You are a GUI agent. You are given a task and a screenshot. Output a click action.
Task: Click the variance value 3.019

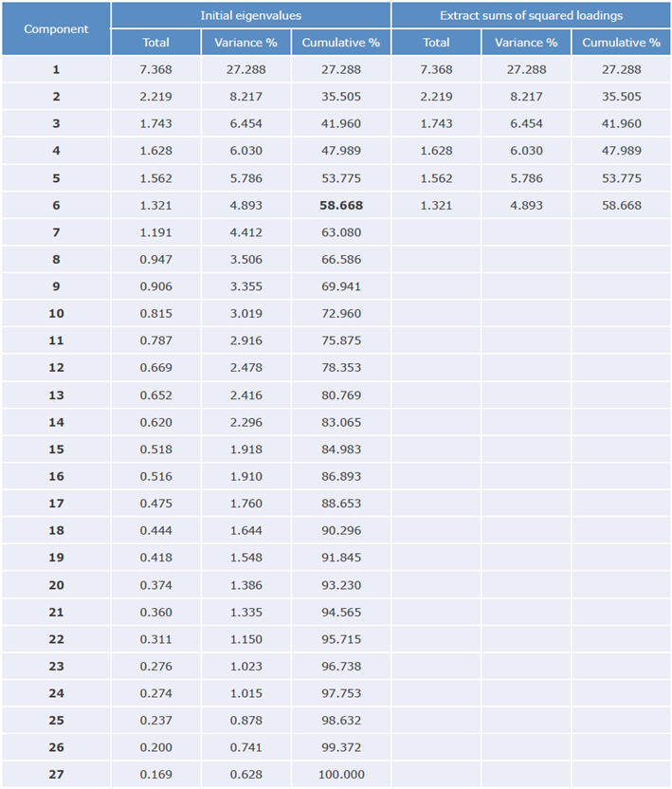click(245, 313)
